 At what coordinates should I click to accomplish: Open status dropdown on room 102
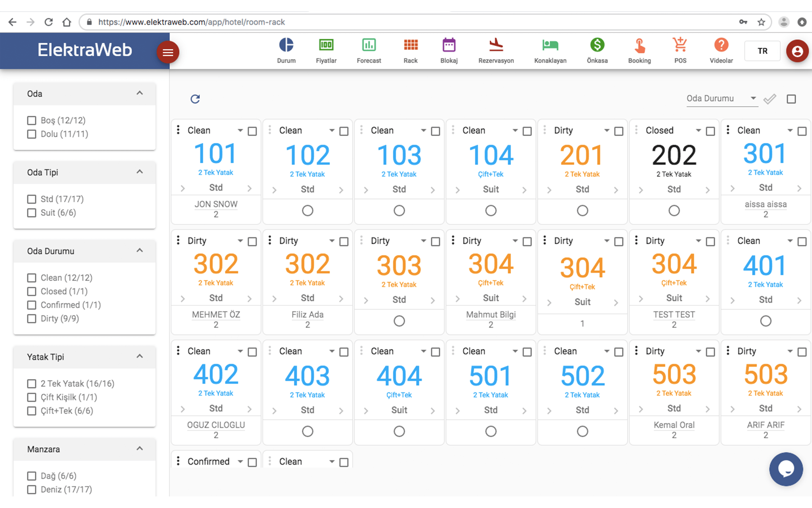click(332, 130)
